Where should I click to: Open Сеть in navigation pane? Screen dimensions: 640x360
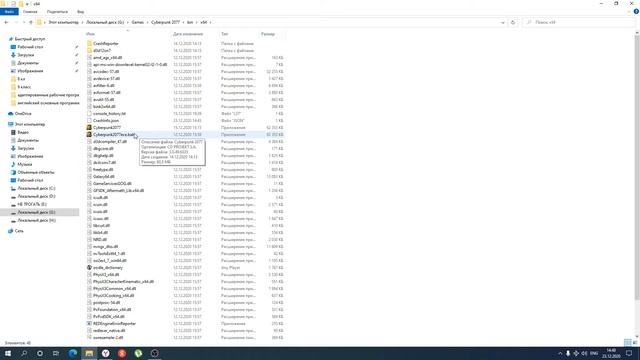point(19,231)
